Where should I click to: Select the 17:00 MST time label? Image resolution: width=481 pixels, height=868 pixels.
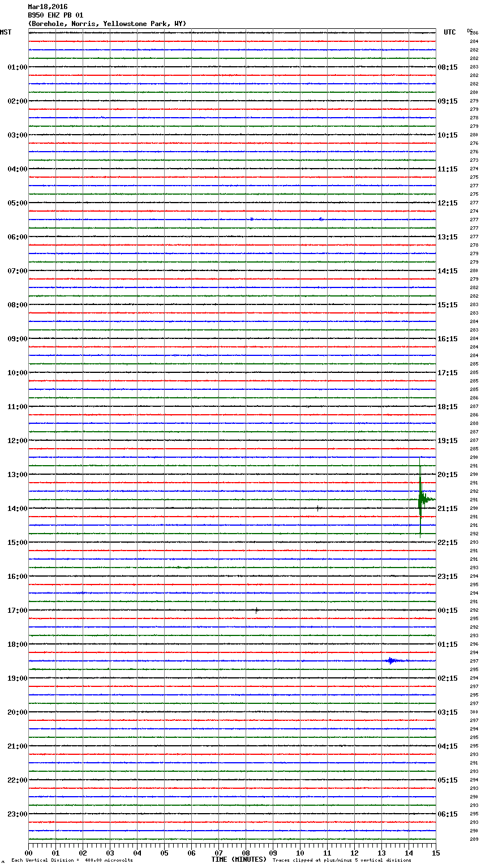pos(18,611)
